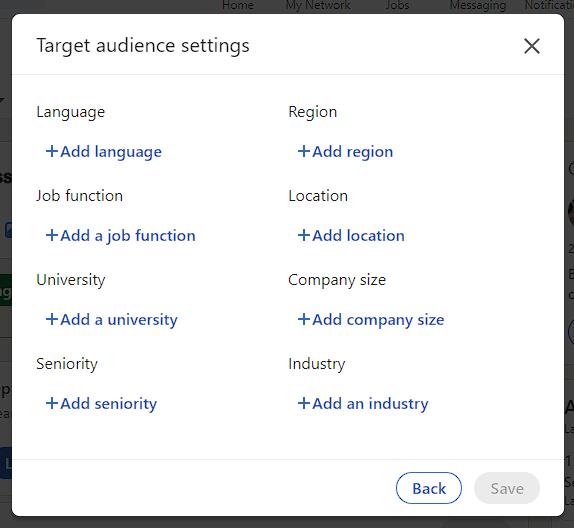Click the greyed Save button
Viewport: 574px width, 528px height.
pyautogui.click(x=507, y=488)
